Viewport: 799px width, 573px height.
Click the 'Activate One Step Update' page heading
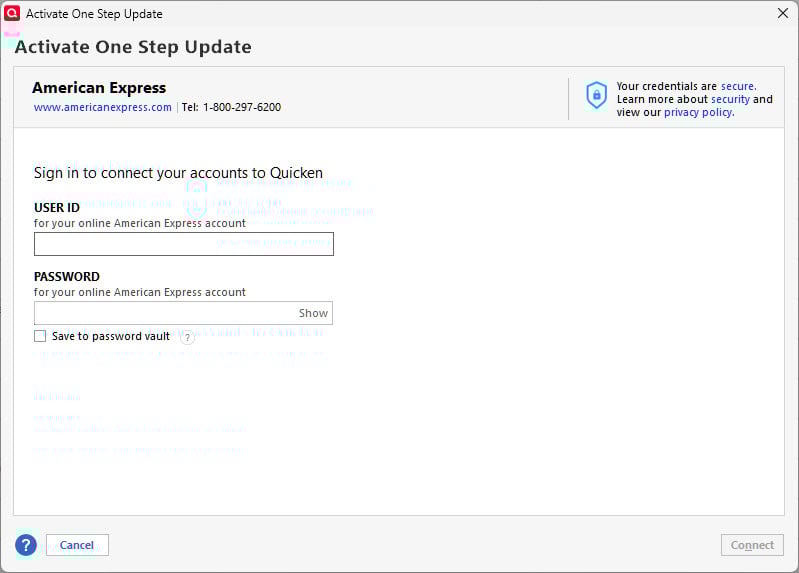coord(133,47)
